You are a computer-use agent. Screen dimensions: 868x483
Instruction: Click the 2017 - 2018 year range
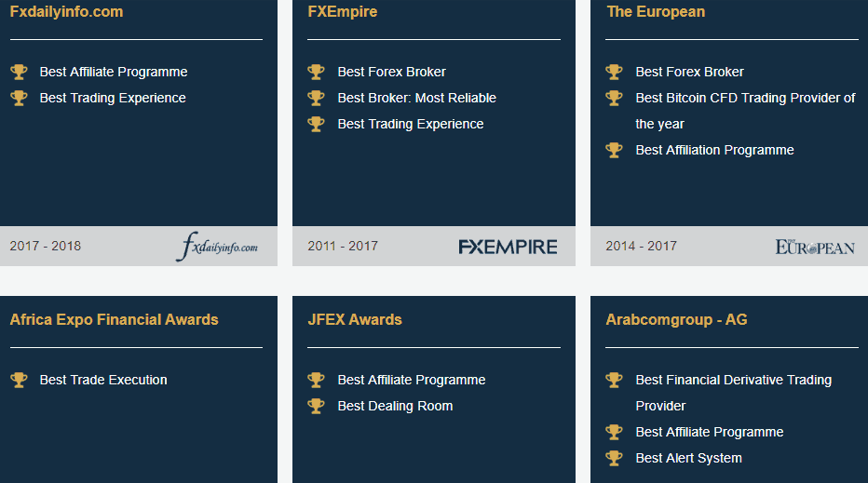(46, 247)
